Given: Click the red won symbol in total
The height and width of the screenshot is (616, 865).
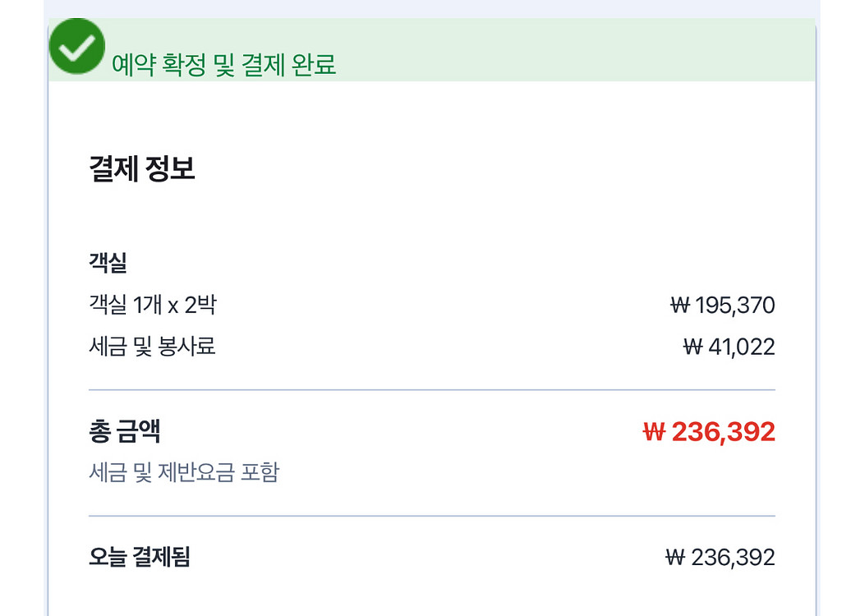Looking at the screenshot, I should point(654,432).
